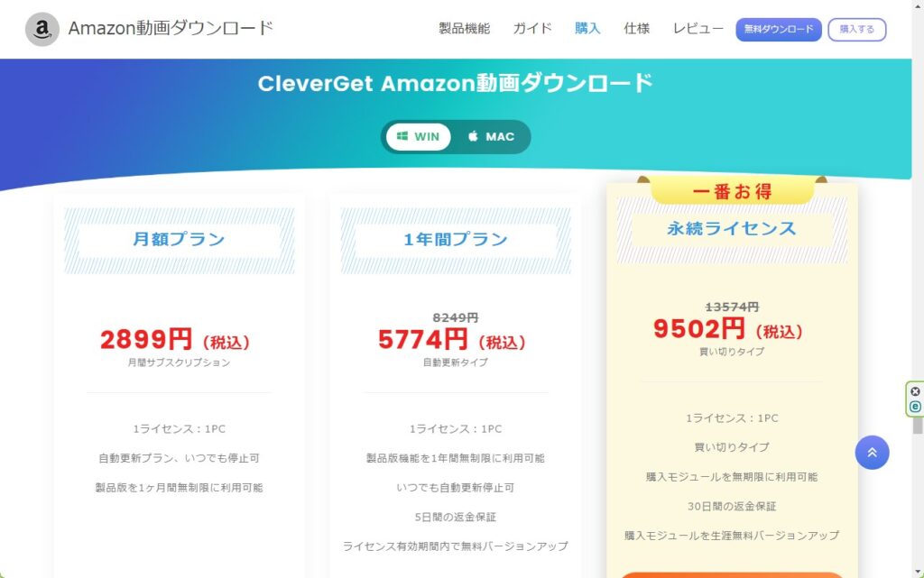The width and height of the screenshot is (924, 578).
Task: Open the レビュー navigation item
Action: (698, 29)
